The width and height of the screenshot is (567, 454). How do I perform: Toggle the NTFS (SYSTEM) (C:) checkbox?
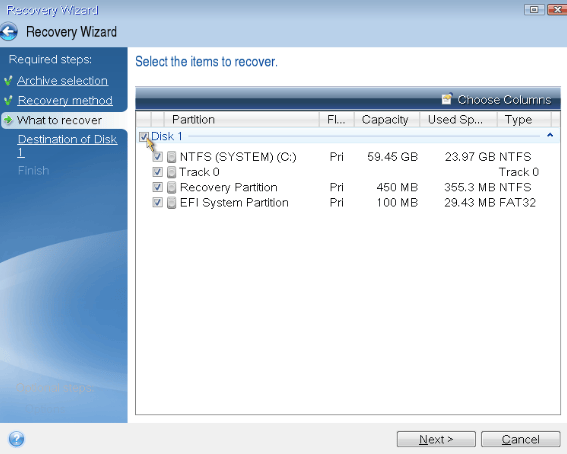click(157, 157)
